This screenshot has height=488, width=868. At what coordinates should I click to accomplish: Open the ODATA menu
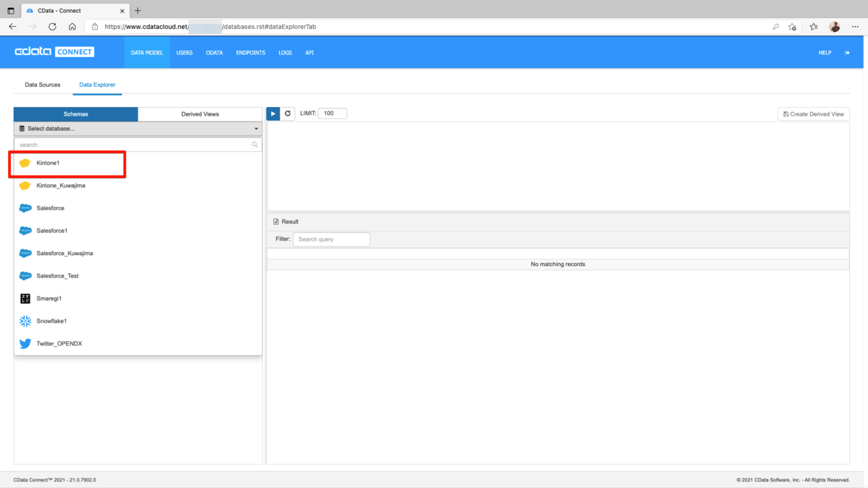click(x=214, y=53)
